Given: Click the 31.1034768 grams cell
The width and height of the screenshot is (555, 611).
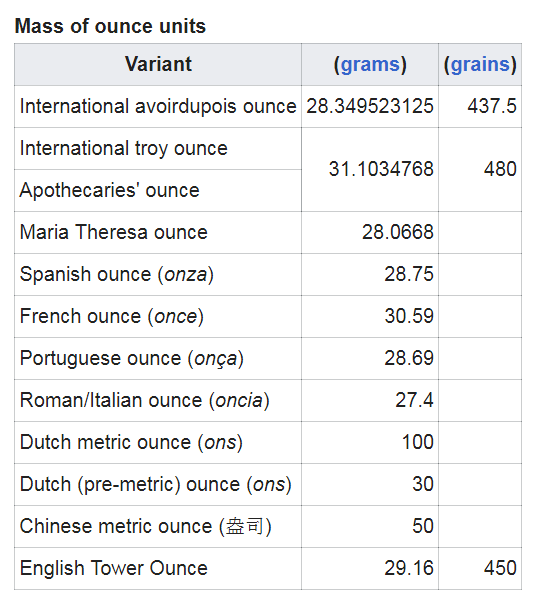Looking at the screenshot, I should click(370, 170).
